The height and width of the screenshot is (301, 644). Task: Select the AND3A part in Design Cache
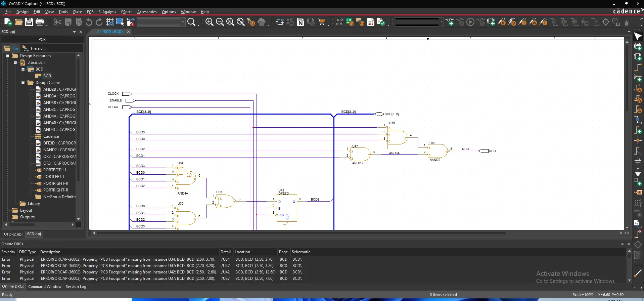(59, 96)
